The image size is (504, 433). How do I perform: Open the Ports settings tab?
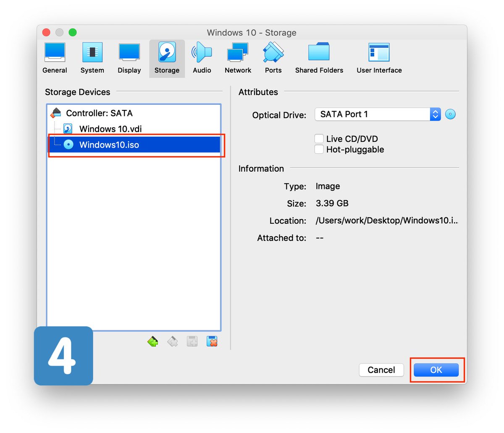tap(273, 59)
